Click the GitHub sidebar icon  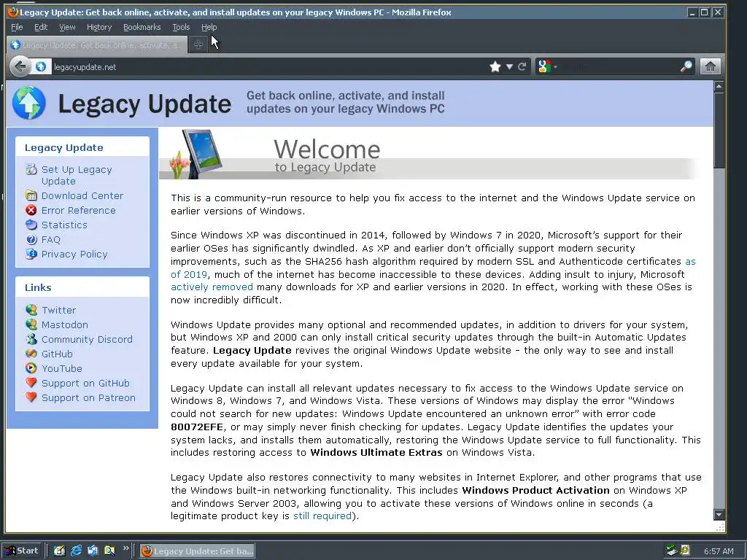(x=31, y=354)
